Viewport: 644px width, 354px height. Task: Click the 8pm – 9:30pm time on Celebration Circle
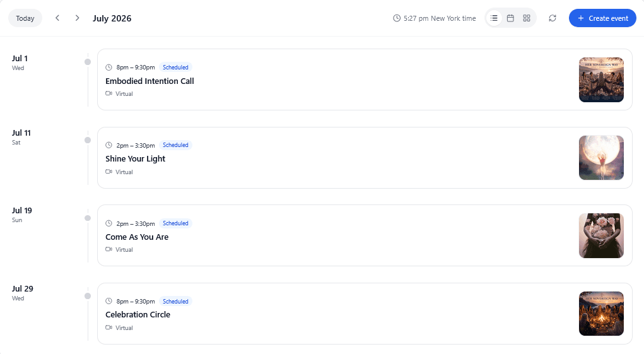[x=136, y=302]
